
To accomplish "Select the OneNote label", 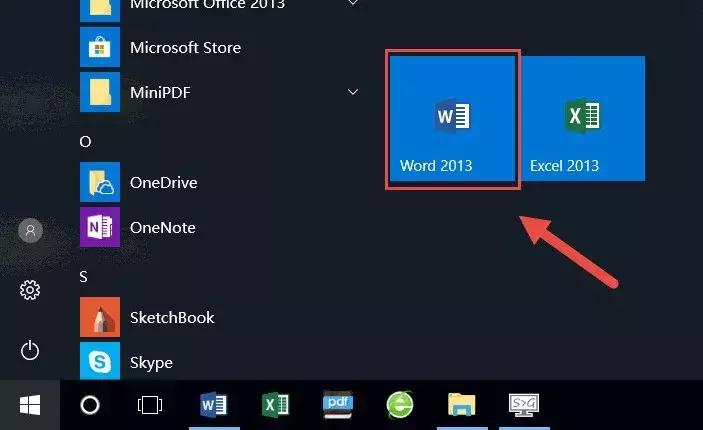I will [163, 227].
